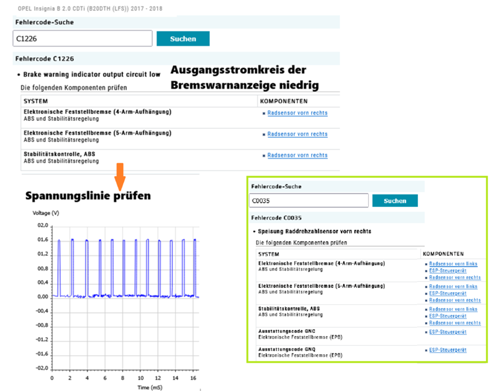
Task: Click the Suchen button next to C0035
Action: 395,201
